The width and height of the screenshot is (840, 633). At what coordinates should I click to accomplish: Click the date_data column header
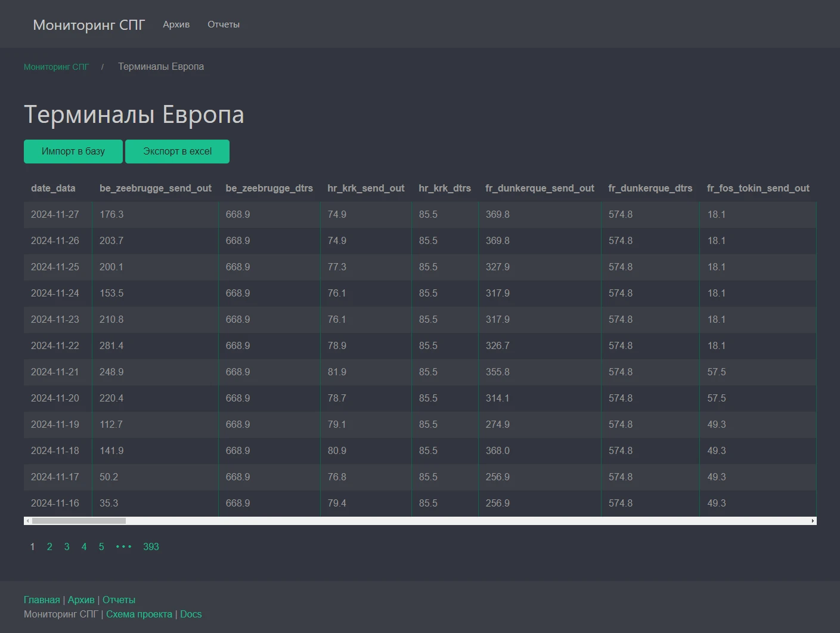(53, 189)
